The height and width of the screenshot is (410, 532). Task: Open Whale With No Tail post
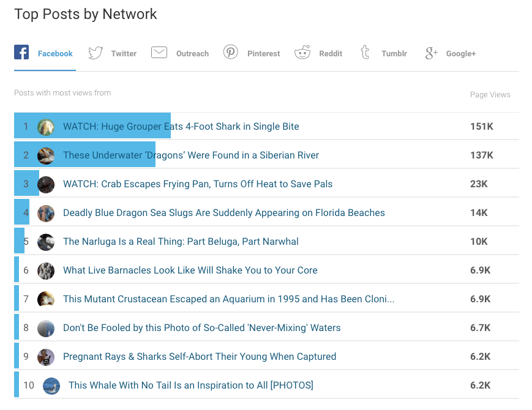coord(190,386)
